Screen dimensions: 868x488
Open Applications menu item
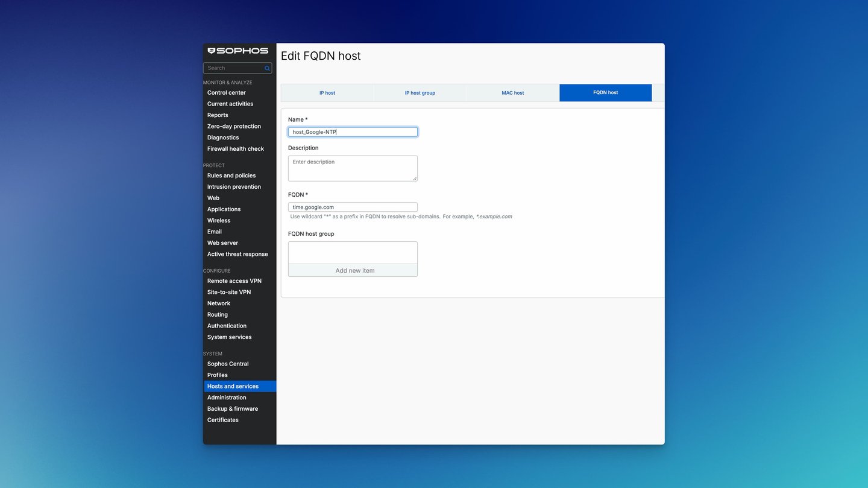coord(224,209)
